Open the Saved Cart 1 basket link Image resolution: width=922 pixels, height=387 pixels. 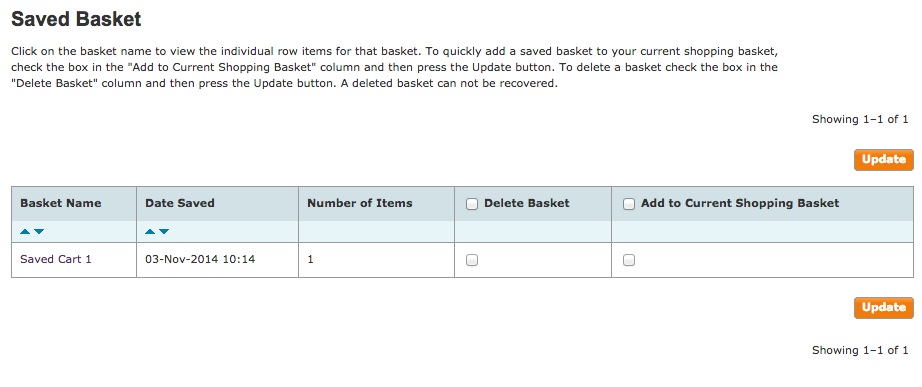(x=56, y=259)
